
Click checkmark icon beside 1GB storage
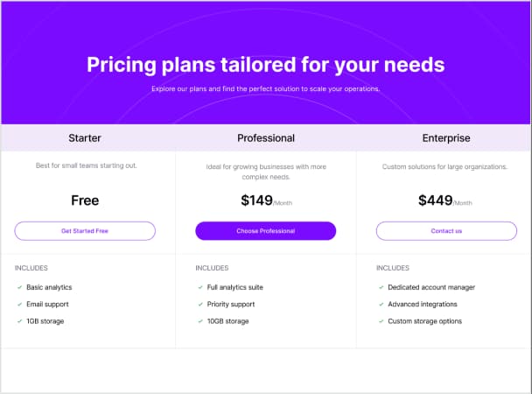[19, 321]
